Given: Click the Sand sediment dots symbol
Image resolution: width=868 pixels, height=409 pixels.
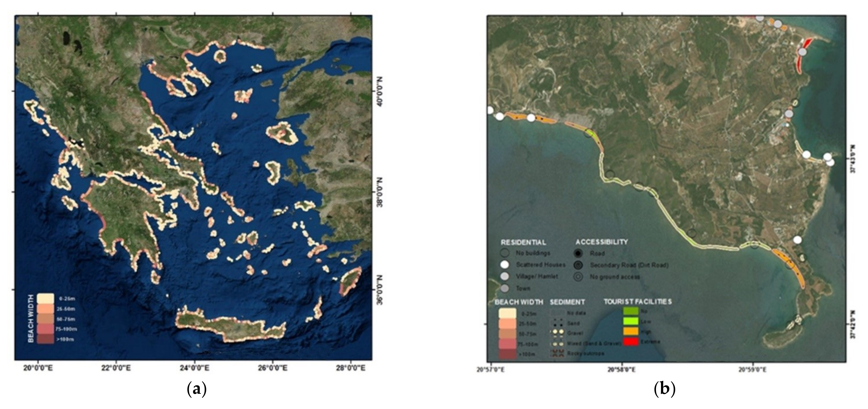Looking at the screenshot, I should 558,323.
